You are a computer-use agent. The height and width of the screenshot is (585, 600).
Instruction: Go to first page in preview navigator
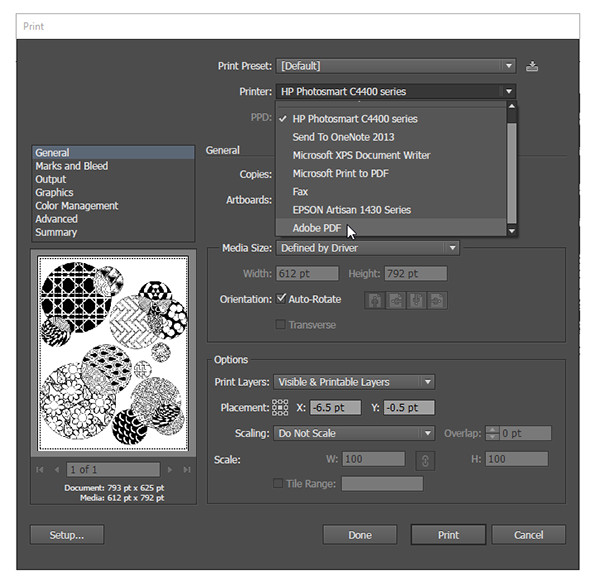pyautogui.click(x=39, y=469)
